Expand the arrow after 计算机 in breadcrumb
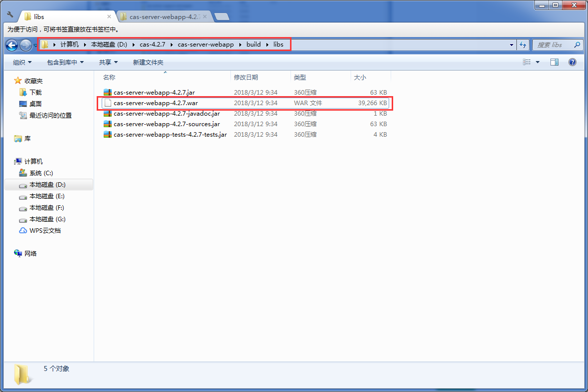This screenshot has width=588, height=392. (85, 45)
